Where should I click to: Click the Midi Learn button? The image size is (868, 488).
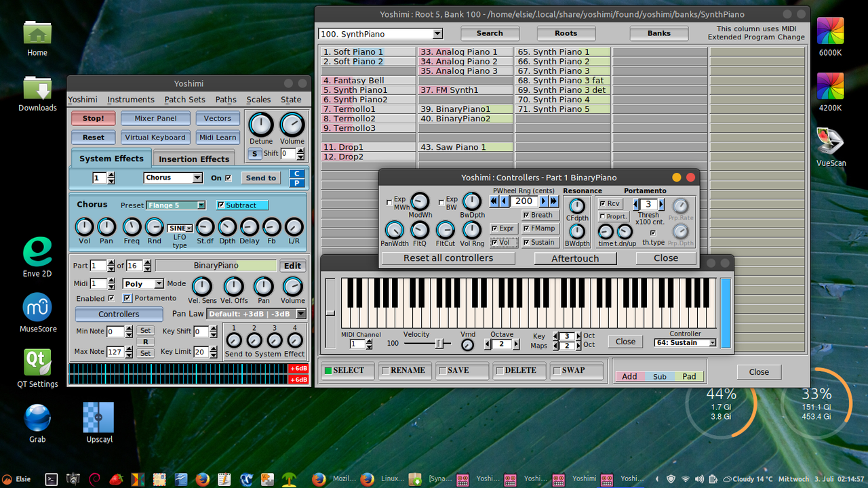(x=218, y=137)
